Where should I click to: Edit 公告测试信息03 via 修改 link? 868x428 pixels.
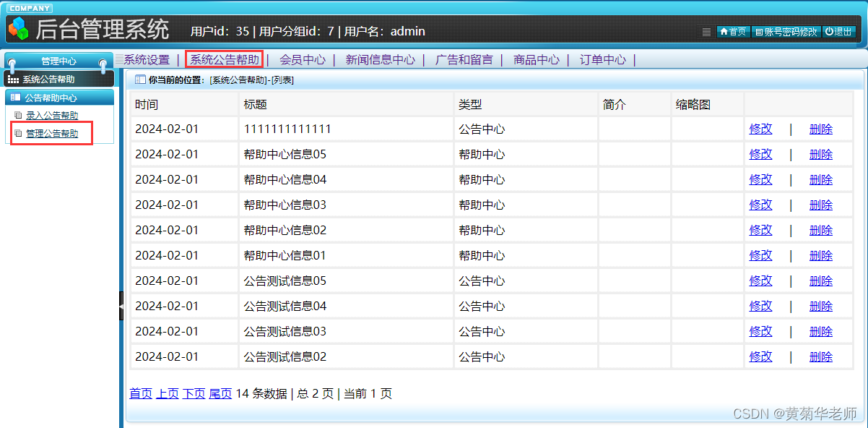(x=760, y=332)
